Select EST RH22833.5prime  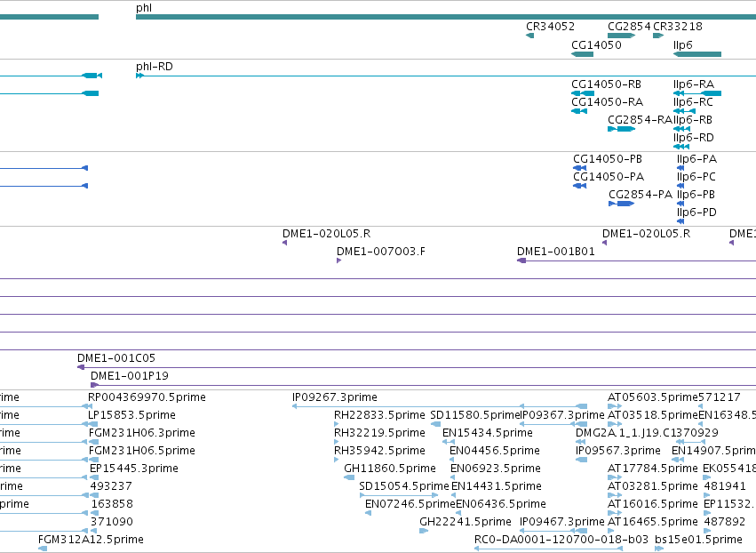click(379, 415)
